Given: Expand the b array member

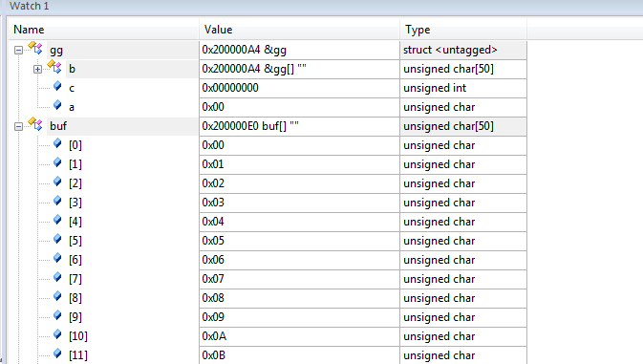Looking at the screenshot, I should click(37, 70).
